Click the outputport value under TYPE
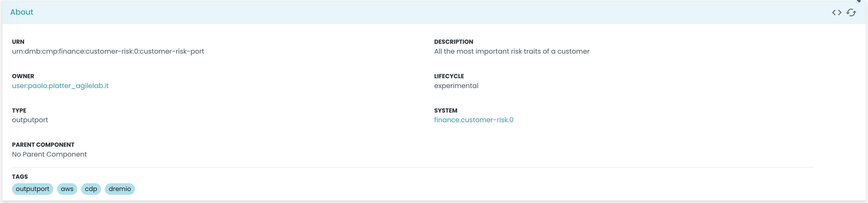The height and width of the screenshot is (203, 868). (30, 120)
